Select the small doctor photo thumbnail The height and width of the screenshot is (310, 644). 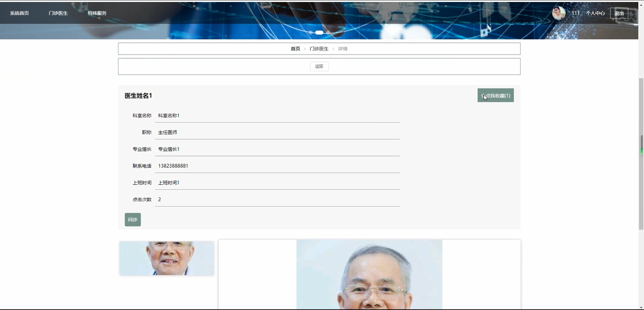167,258
